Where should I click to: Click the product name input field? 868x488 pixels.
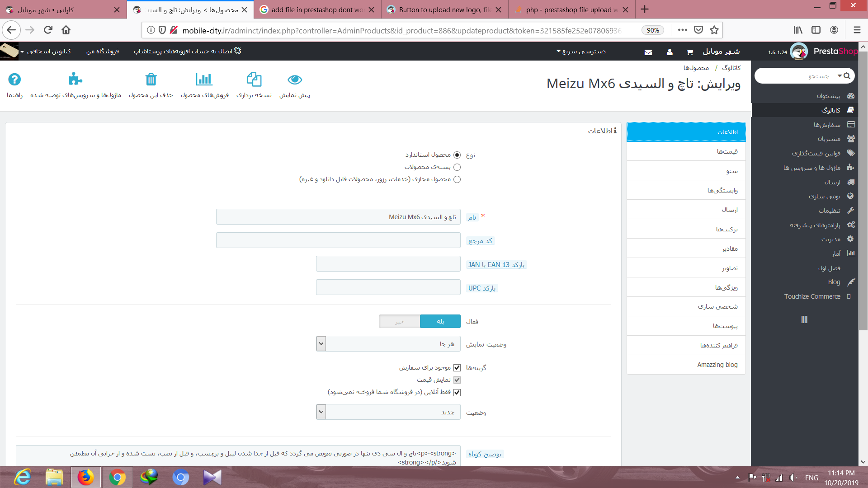[x=338, y=217]
